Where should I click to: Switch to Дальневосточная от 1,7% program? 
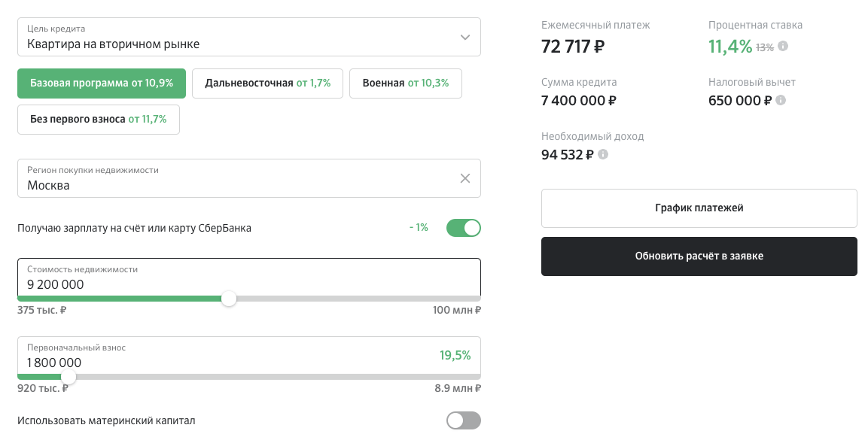267,83
